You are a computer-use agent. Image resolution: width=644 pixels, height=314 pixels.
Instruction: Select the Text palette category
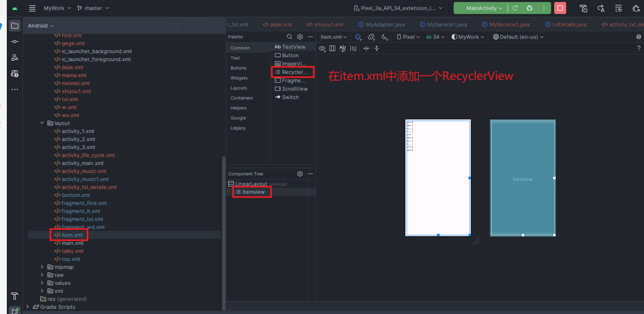235,58
